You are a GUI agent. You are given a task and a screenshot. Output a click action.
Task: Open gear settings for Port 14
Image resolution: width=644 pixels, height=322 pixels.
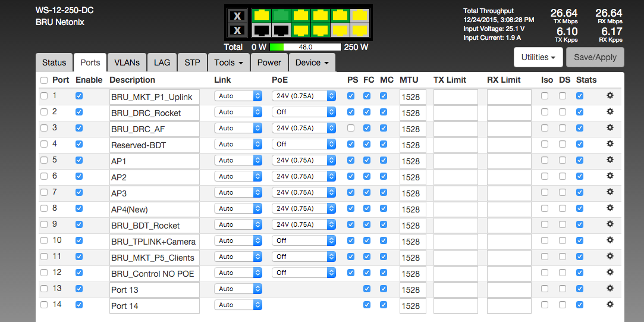(x=610, y=304)
